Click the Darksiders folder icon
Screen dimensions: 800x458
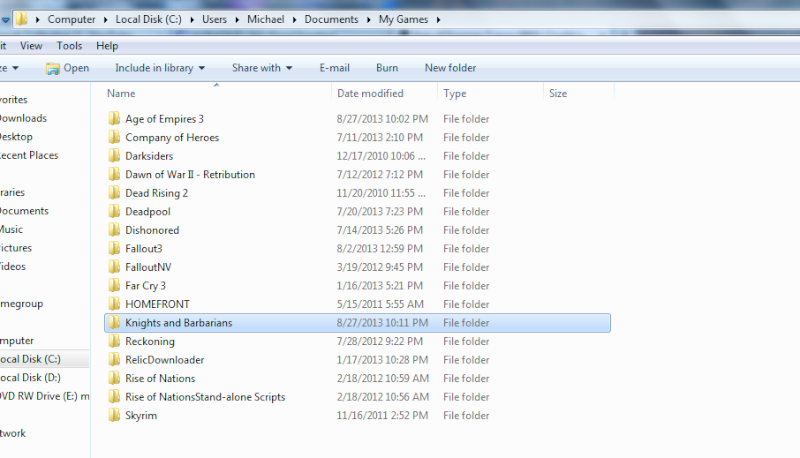tap(114, 156)
